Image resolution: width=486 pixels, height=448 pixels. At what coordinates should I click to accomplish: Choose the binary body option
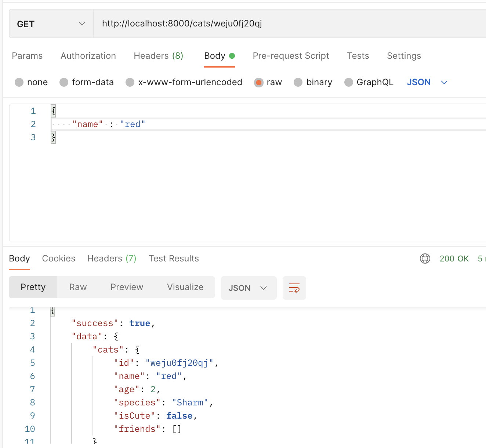coord(298,82)
